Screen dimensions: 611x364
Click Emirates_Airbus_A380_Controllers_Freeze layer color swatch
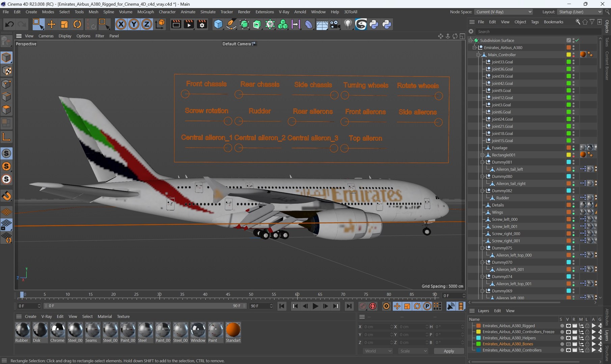coord(478,332)
